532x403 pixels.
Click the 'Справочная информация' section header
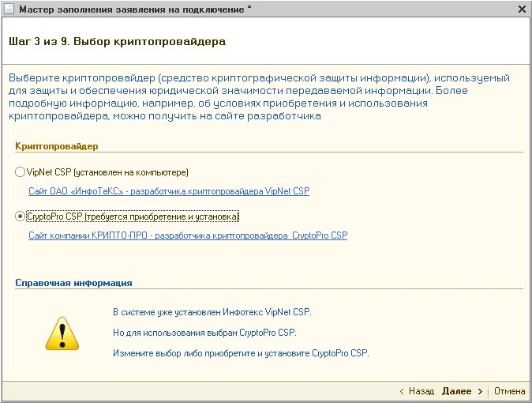click(73, 283)
